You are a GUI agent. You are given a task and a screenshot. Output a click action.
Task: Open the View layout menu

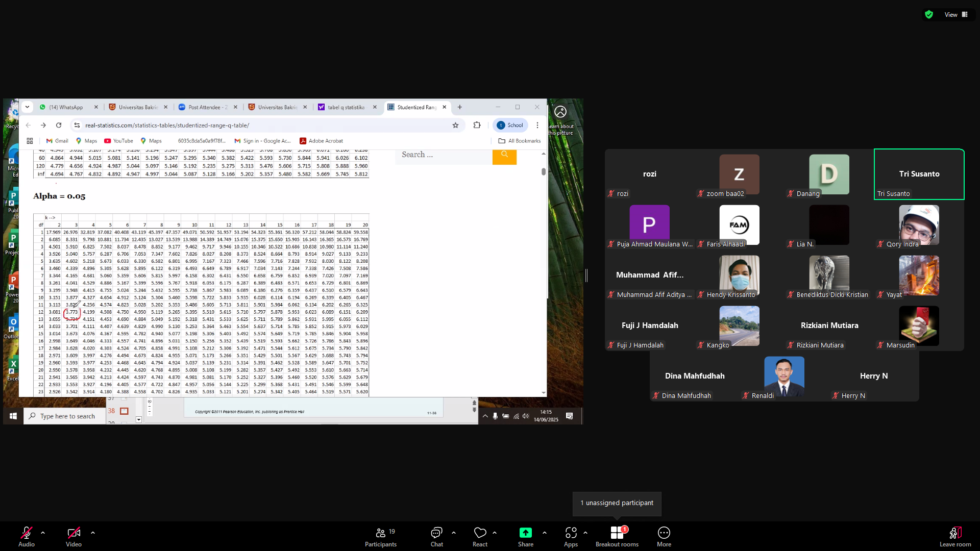[x=956, y=15]
